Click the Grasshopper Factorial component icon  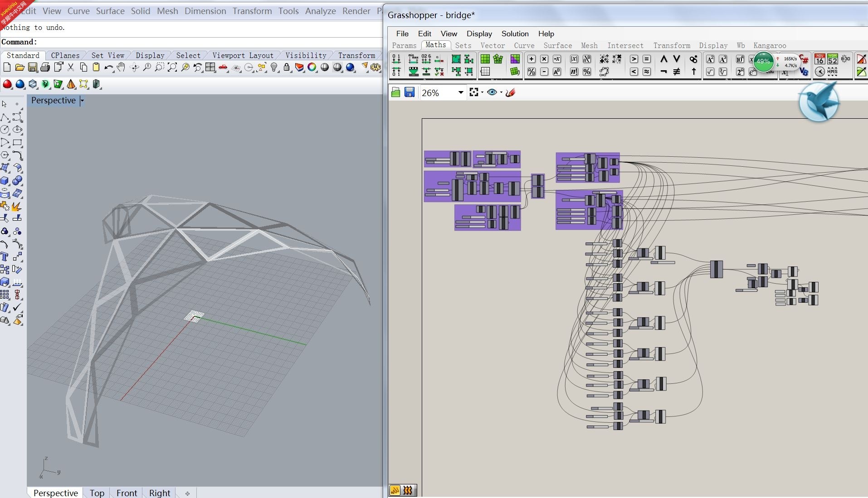[x=574, y=72]
